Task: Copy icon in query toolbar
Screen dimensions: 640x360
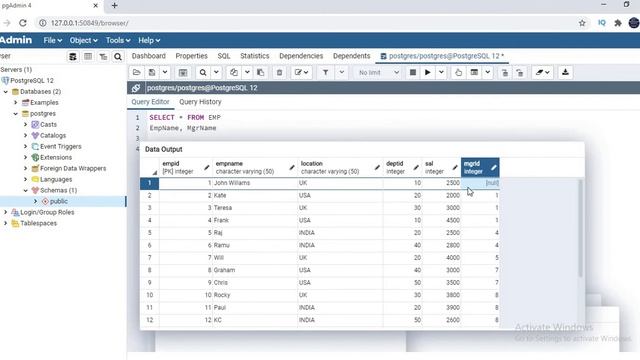Action: (234, 73)
